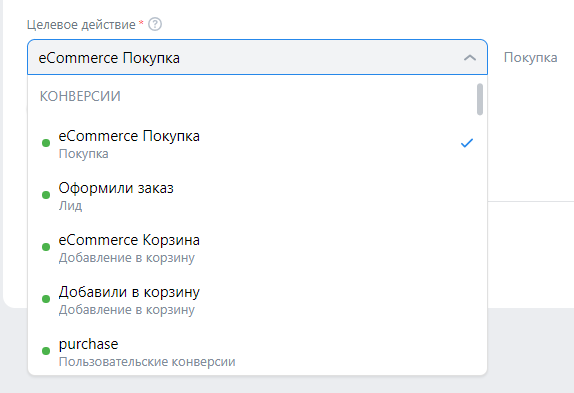Click the Пользовательские конверсии subtitle text
This screenshot has height=393, width=574.
pyautogui.click(x=147, y=362)
